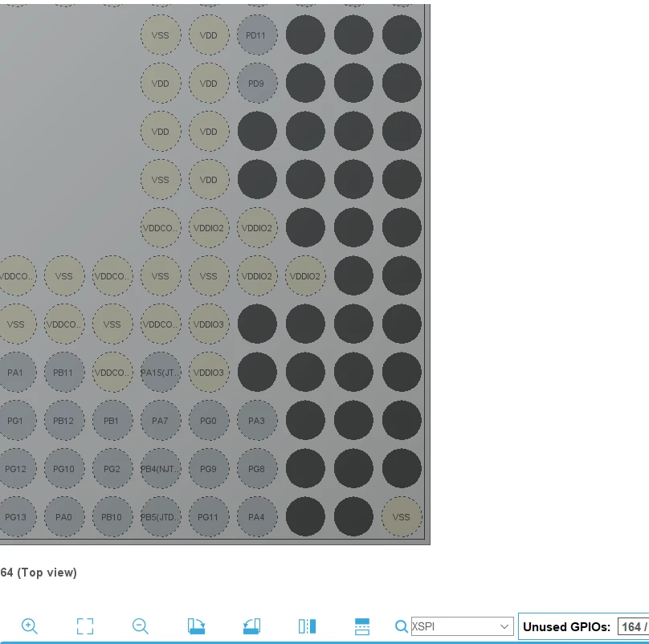Choose pin PG2
649x644 pixels.
[x=112, y=468]
